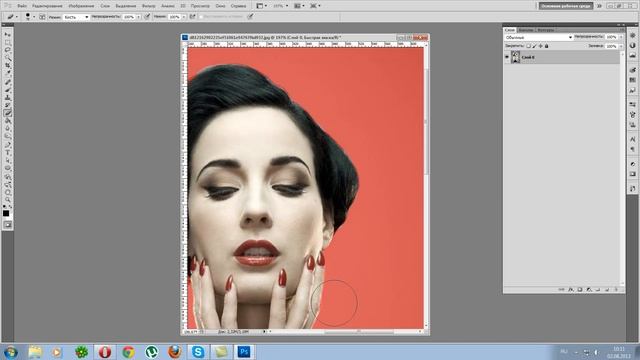640x360 pixels.
Task: Open the Редактирование menu
Action: tap(47, 6)
